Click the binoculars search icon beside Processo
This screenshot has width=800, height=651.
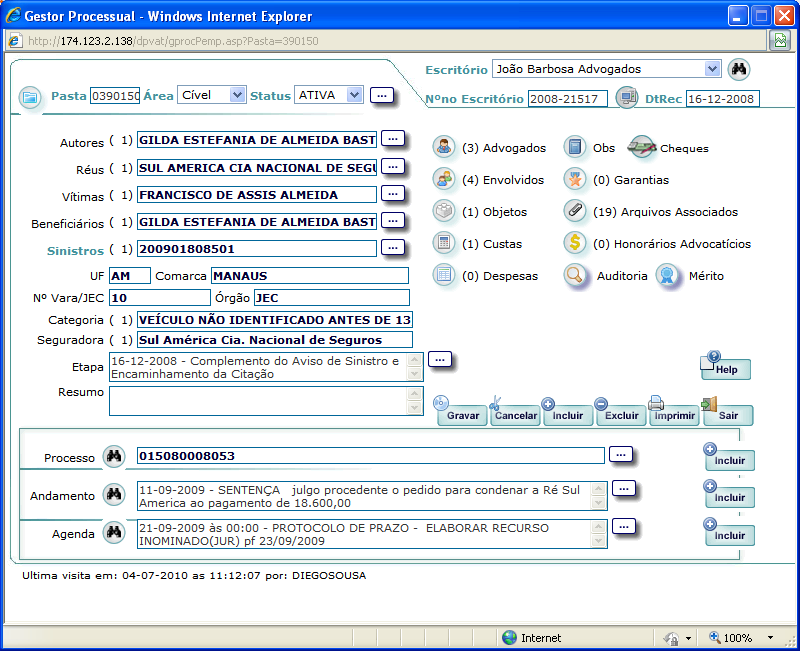pos(114,456)
